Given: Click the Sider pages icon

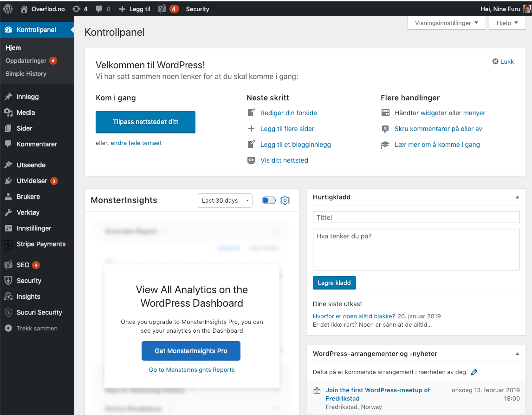Looking at the screenshot, I should (x=8, y=128).
